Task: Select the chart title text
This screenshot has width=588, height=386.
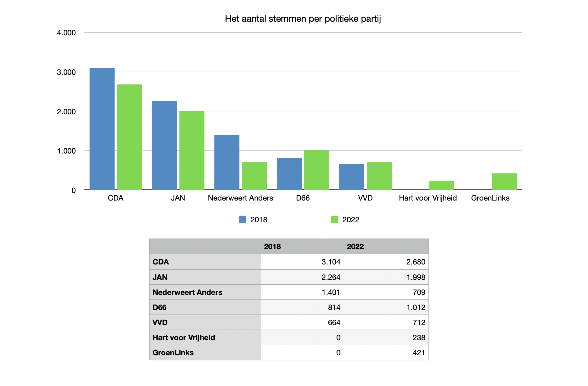Action: [x=303, y=19]
